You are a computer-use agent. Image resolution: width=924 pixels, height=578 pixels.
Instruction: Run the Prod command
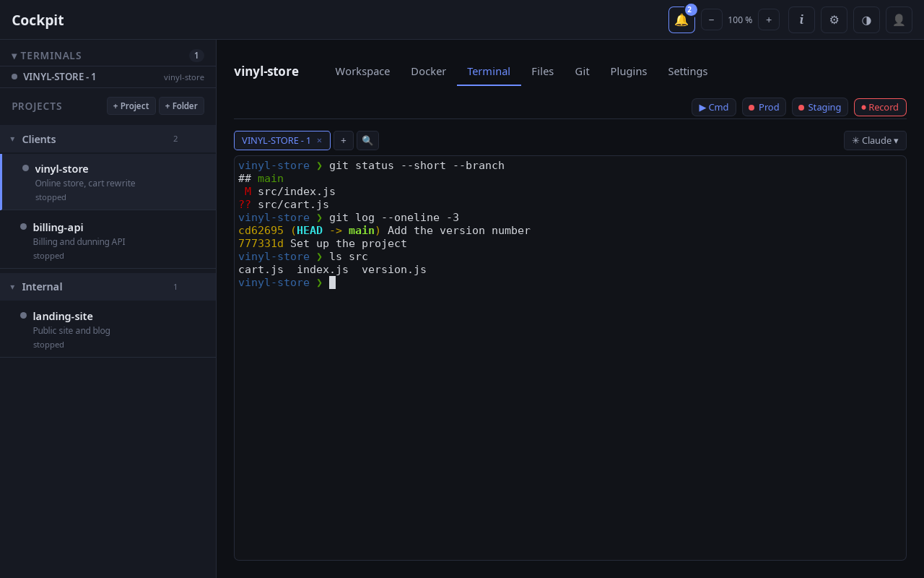(x=764, y=107)
